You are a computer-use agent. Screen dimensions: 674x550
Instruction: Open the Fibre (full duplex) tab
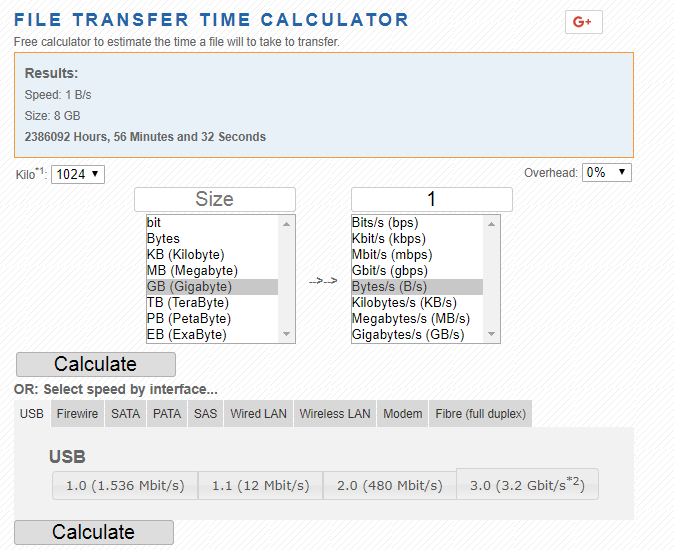coord(480,414)
